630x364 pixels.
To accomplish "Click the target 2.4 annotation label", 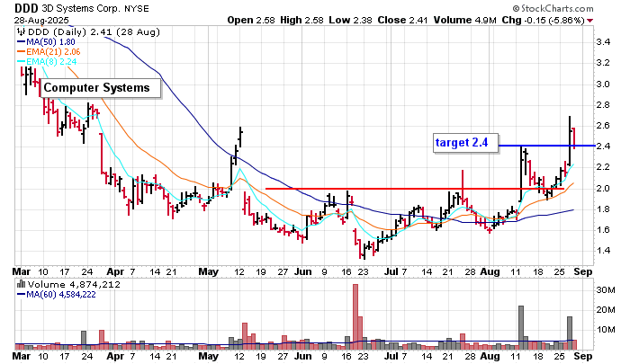I will (465, 143).
